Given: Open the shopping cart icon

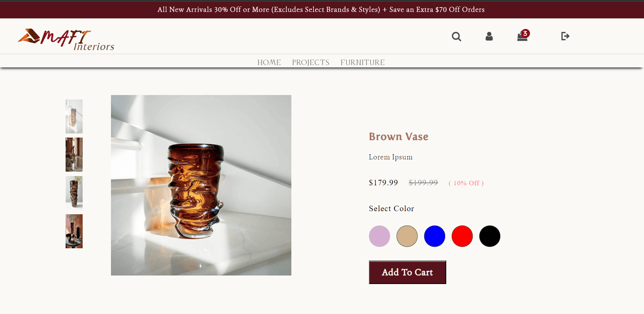Looking at the screenshot, I should 522,36.
